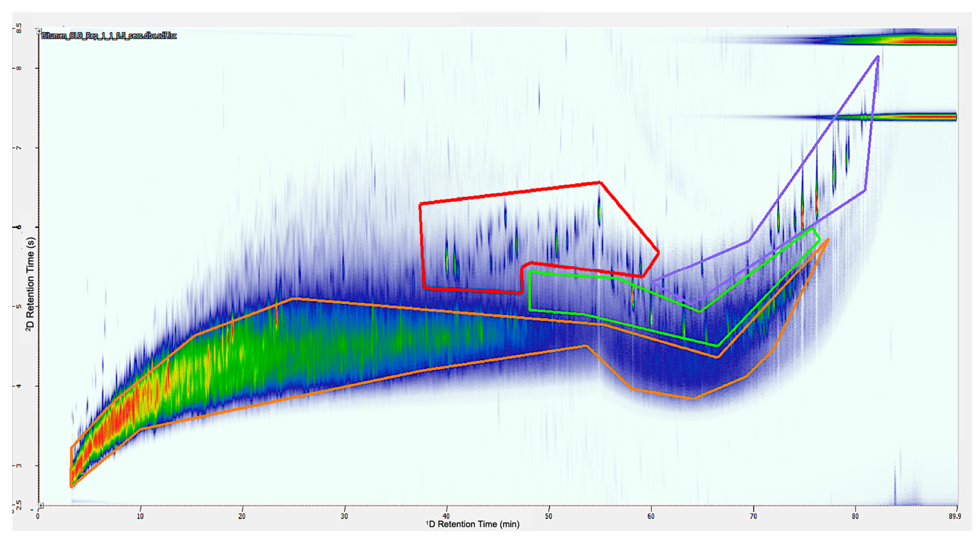Click the 10 tick label on the horizontal axis
The image size is (980, 544).
click(140, 516)
